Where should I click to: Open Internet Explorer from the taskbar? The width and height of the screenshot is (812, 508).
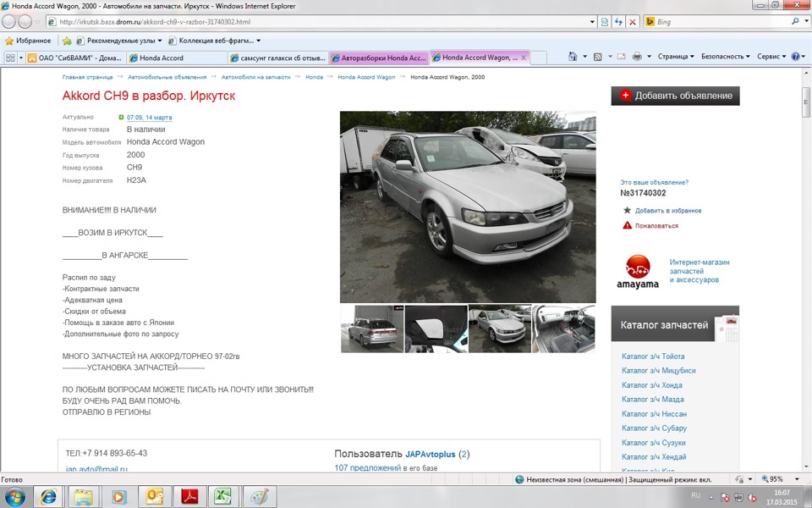coord(48,497)
